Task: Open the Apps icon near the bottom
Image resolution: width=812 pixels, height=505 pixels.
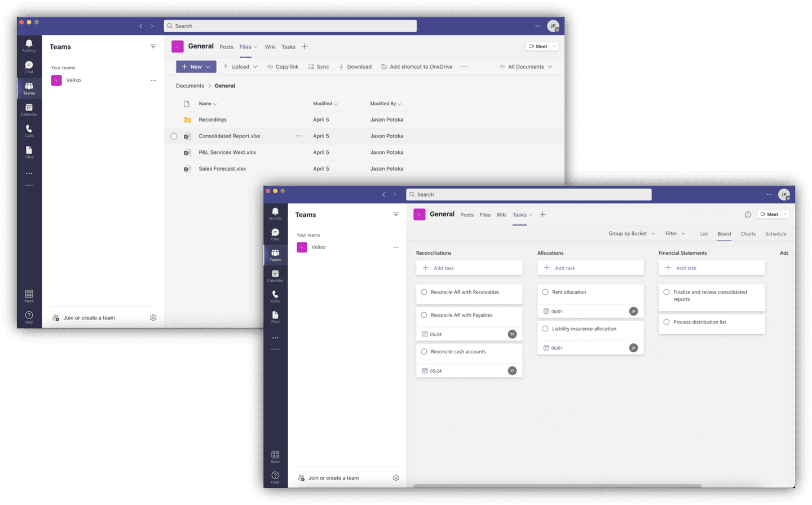Action: click(x=275, y=454)
